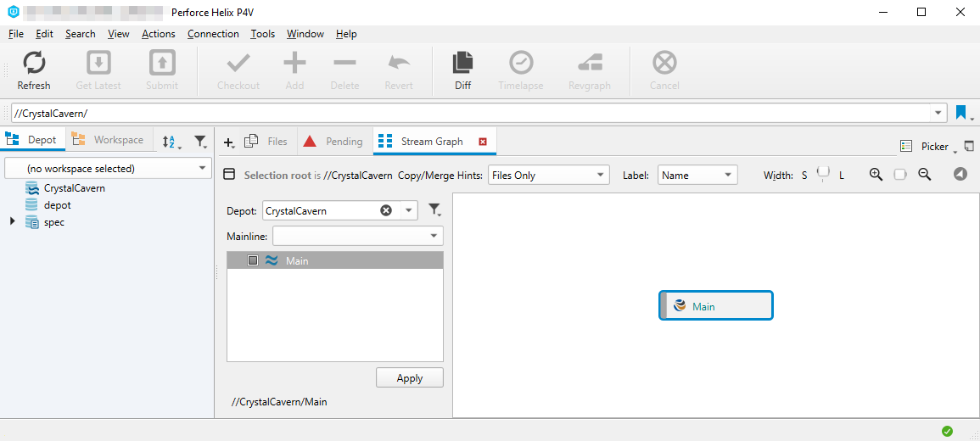This screenshot has height=441, width=980.
Task: Click the round navigator arrow icon
Action: pyautogui.click(x=960, y=175)
